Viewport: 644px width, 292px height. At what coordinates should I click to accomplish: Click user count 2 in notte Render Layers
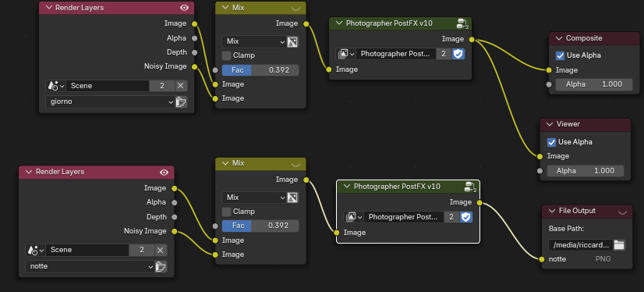pos(142,250)
